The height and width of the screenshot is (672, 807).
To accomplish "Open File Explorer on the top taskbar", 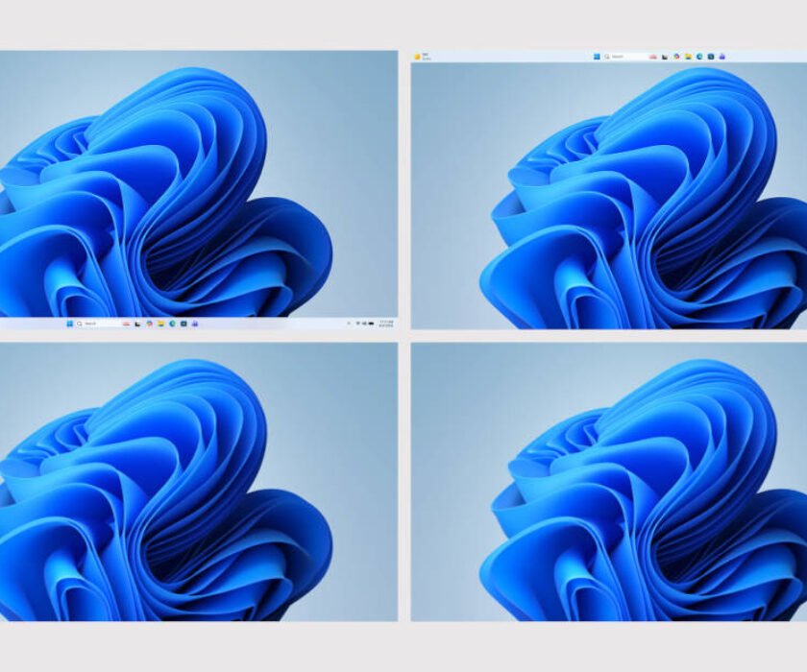I will pyautogui.click(x=690, y=54).
